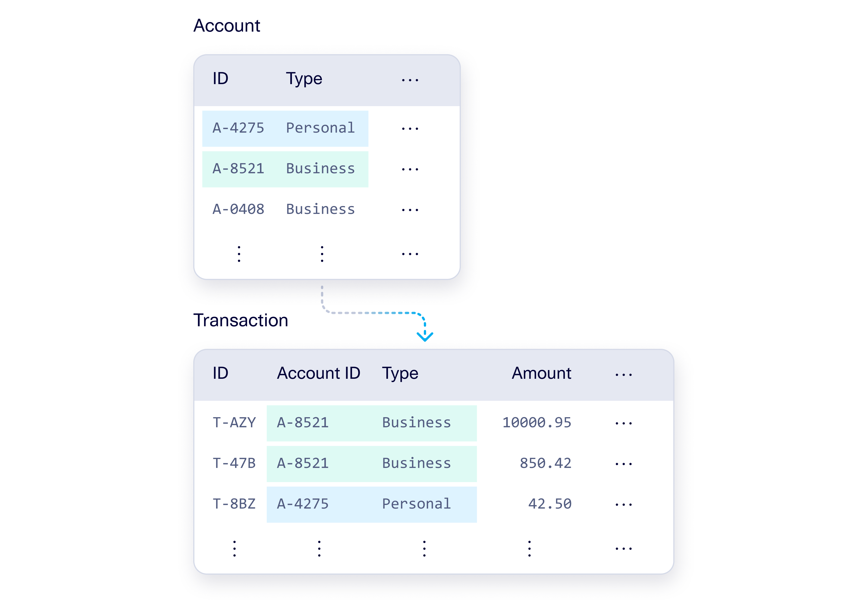Select the T-AZY transaction ID
This screenshot has width=868, height=604.
(x=234, y=423)
